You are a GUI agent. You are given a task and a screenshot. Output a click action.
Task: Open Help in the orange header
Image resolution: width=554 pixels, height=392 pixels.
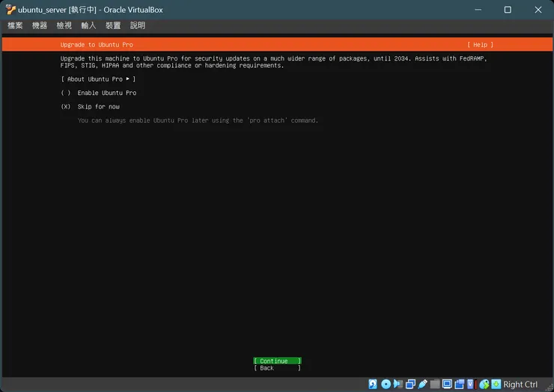click(x=480, y=45)
